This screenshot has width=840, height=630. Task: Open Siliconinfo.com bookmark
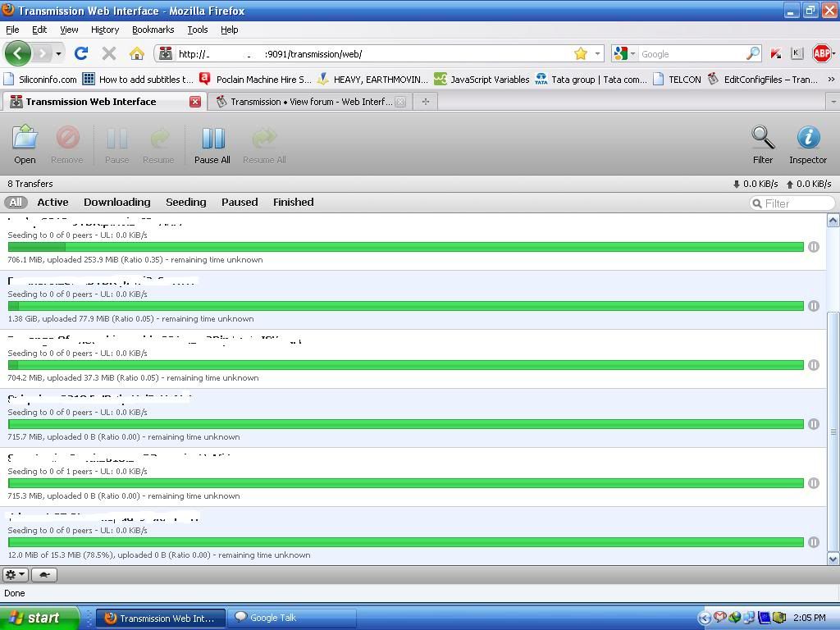(41, 80)
